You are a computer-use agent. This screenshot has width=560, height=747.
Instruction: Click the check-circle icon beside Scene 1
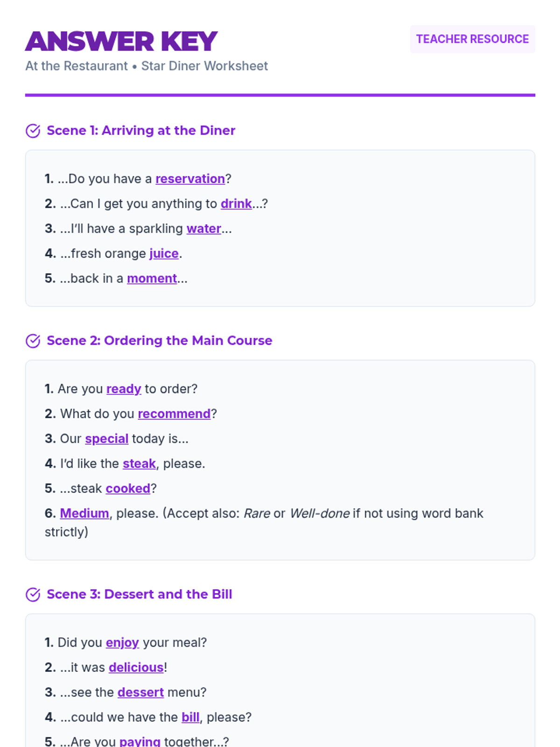(33, 131)
